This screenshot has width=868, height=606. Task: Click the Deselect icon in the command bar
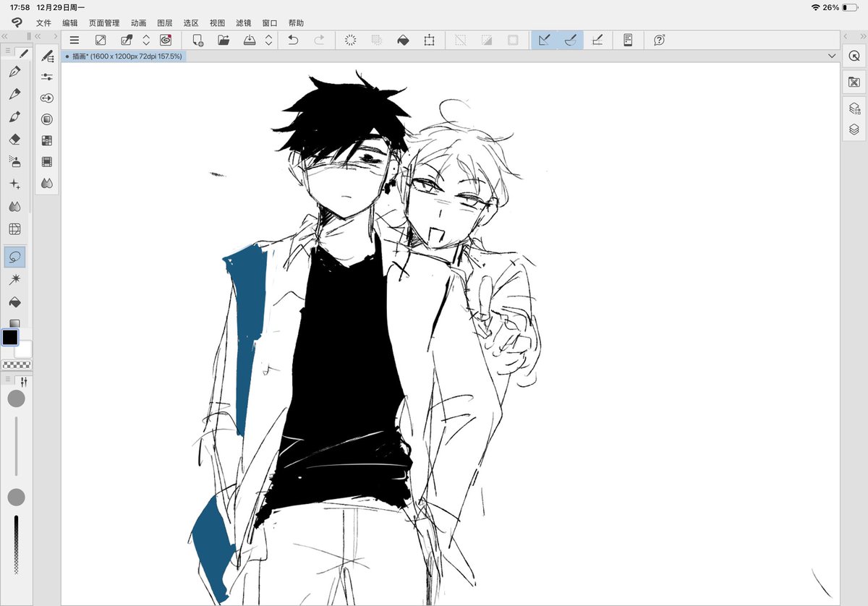click(460, 40)
